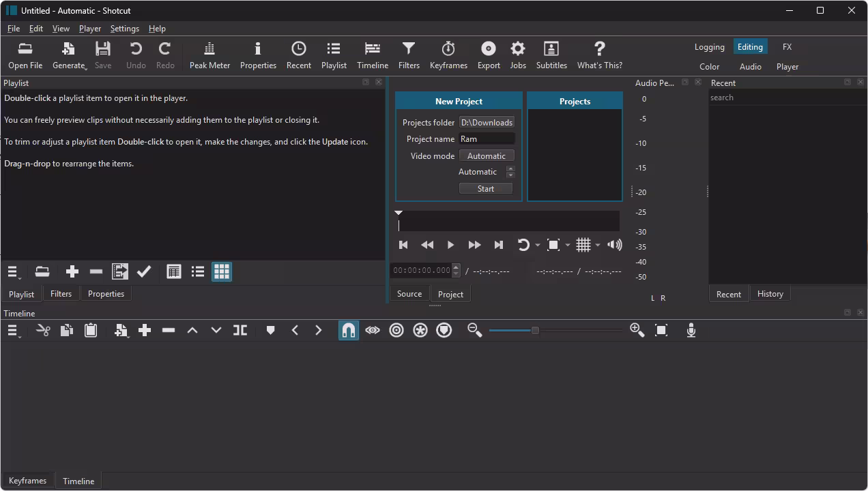
Task: Open the Edit menu
Action: [x=36, y=29]
